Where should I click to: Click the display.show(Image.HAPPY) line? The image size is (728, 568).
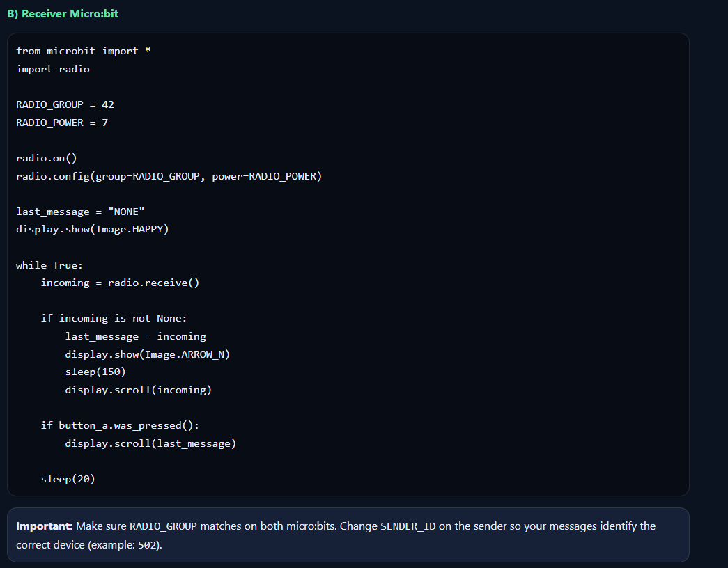[x=93, y=229]
